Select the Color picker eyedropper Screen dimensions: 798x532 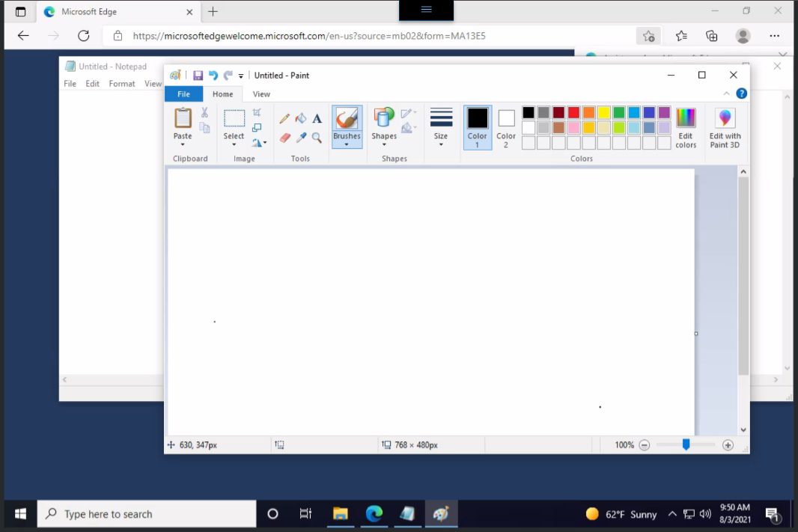(x=301, y=138)
